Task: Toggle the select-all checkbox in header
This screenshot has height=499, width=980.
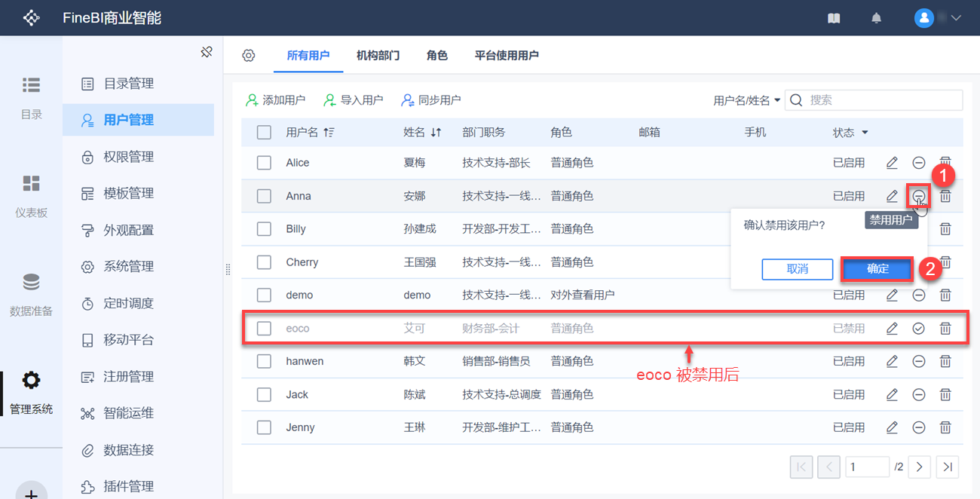Action: pos(264,133)
